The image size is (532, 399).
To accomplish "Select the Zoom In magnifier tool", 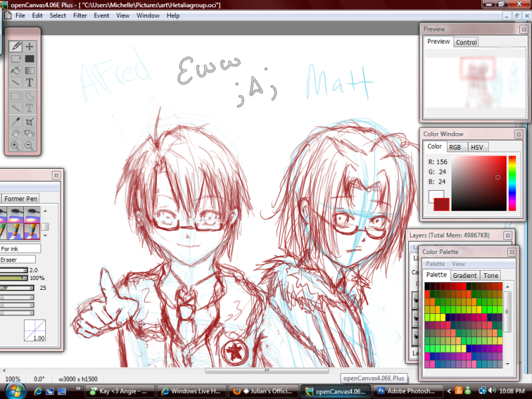I will [x=15, y=146].
